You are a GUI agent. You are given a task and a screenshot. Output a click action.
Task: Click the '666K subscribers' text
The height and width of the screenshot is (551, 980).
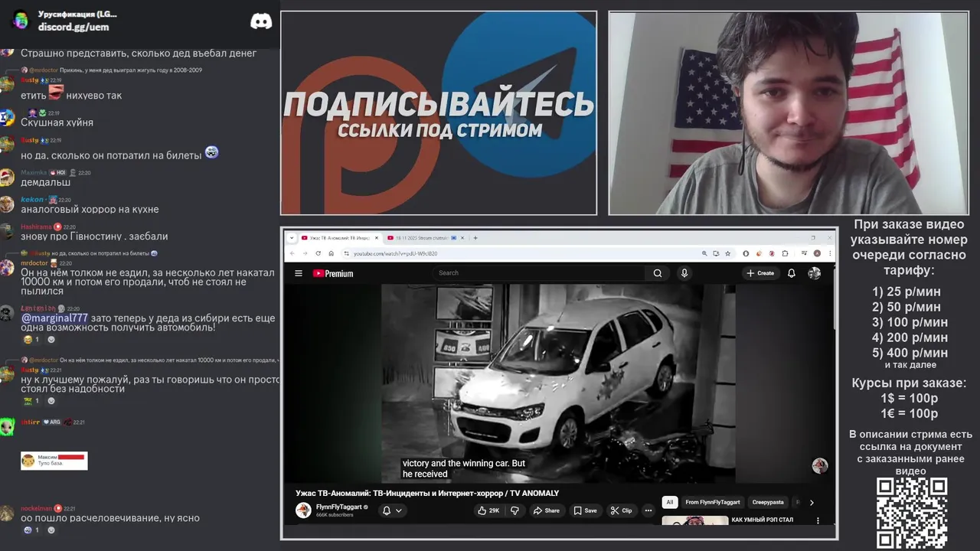pos(335,515)
